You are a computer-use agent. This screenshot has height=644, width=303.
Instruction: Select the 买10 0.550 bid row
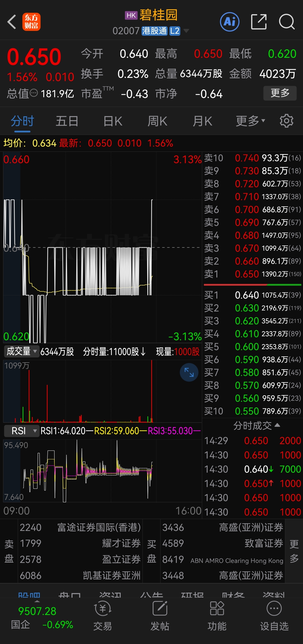252,411
